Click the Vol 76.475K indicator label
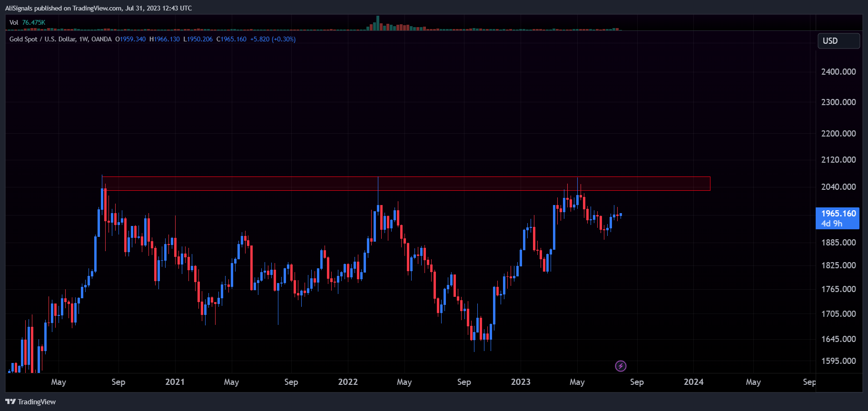This screenshot has width=868, height=411. point(27,22)
